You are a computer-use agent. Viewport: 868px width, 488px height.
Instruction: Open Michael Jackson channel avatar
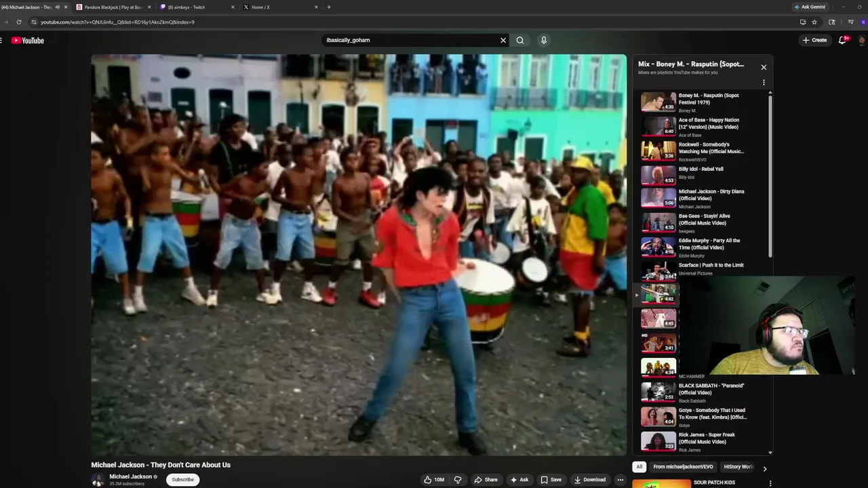(x=98, y=480)
